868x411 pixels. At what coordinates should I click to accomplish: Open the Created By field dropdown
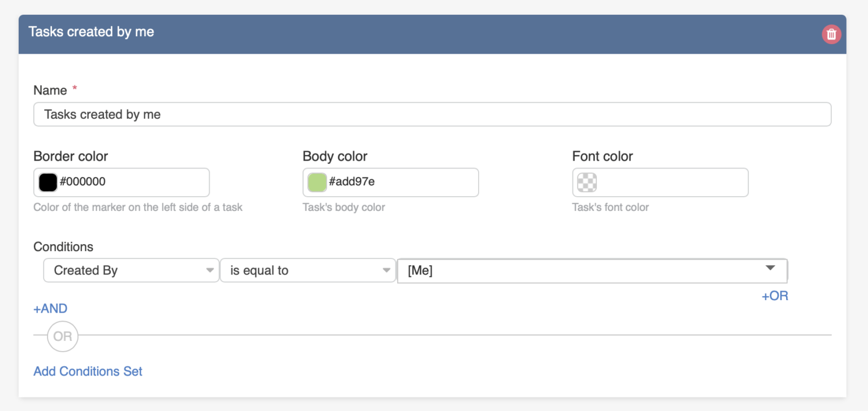click(x=130, y=270)
